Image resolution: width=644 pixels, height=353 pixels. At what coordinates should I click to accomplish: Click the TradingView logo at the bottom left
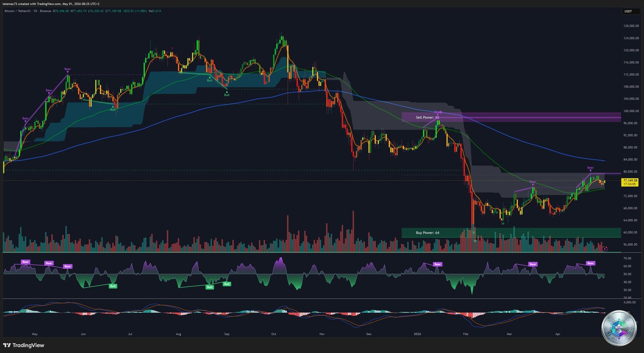[x=24, y=345]
